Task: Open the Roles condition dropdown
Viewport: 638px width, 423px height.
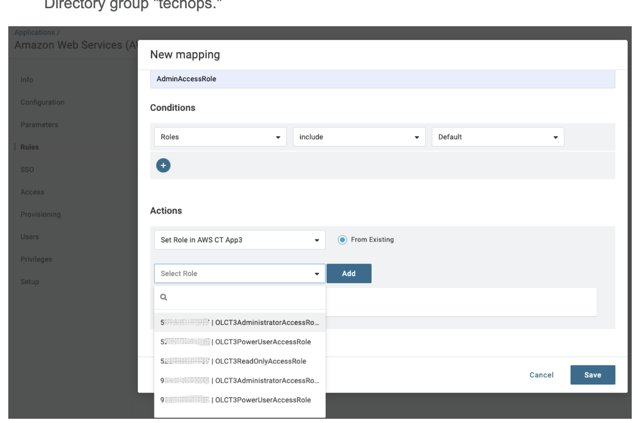Action: (220, 137)
